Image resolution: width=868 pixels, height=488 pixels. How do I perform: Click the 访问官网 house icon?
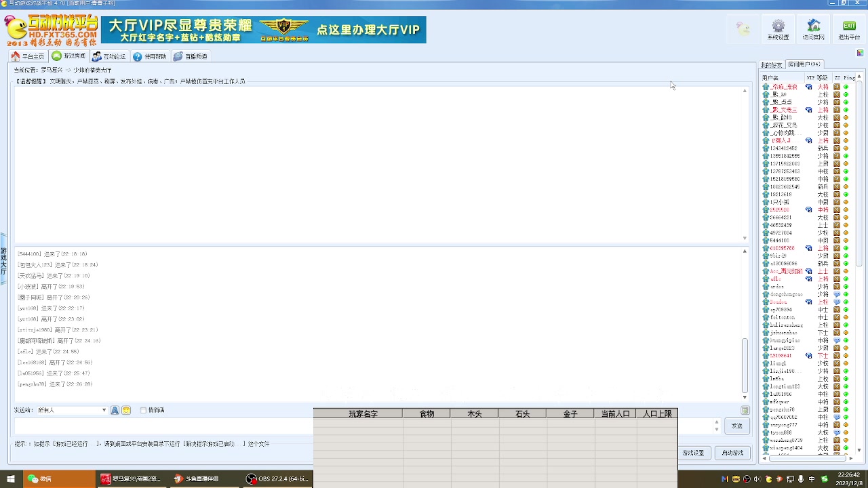[x=813, y=30]
